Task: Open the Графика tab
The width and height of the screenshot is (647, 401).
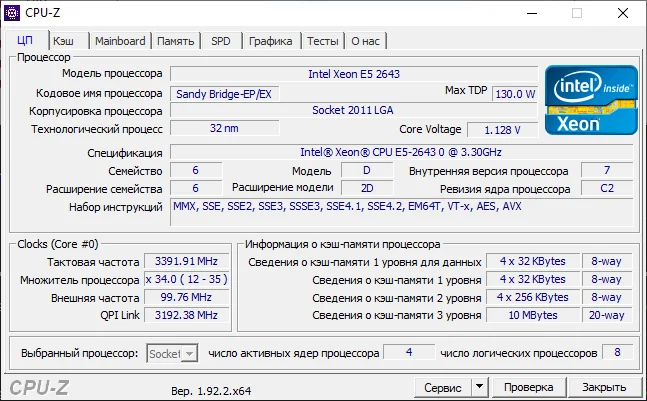Action: tap(271, 41)
